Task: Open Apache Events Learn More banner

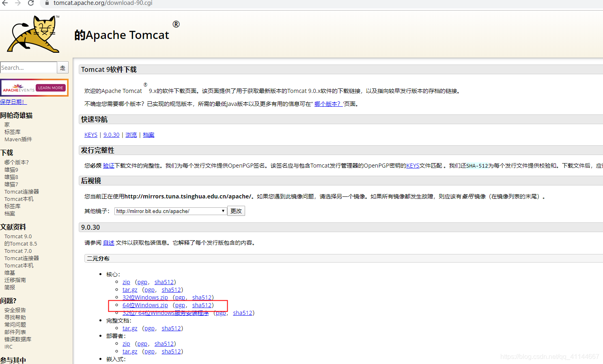Action: tap(34, 88)
